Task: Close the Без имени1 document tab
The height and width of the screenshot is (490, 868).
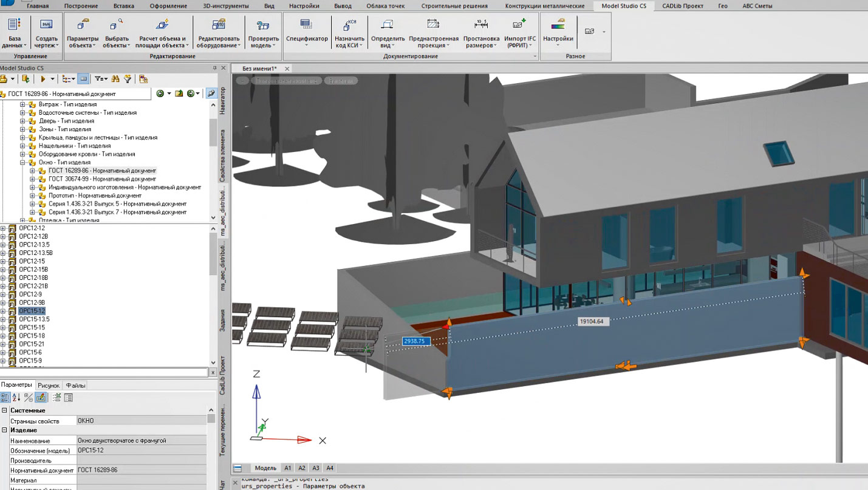Action: pyautogui.click(x=287, y=69)
